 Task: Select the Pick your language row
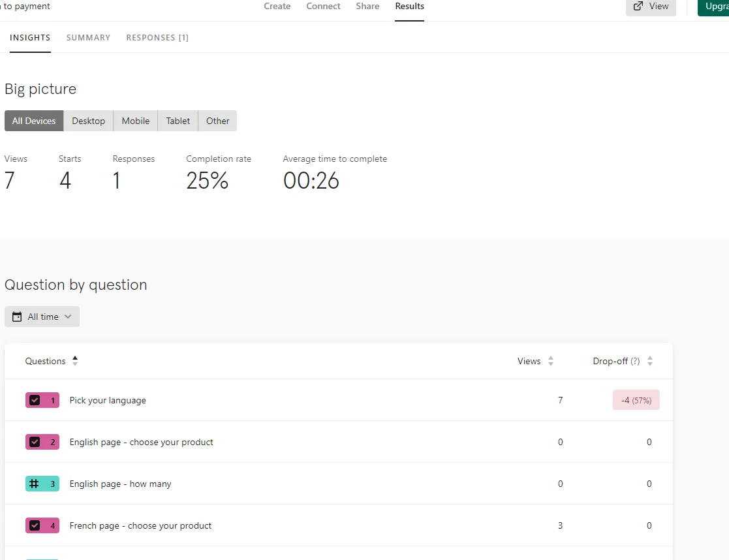[x=339, y=400]
